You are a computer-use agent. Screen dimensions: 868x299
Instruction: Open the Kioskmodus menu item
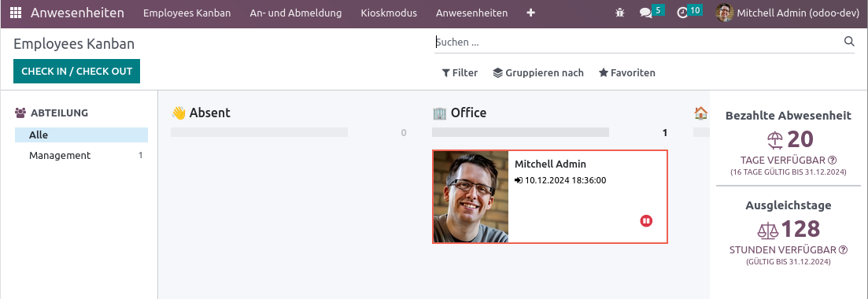pyautogui.click(x=389, y=13)
